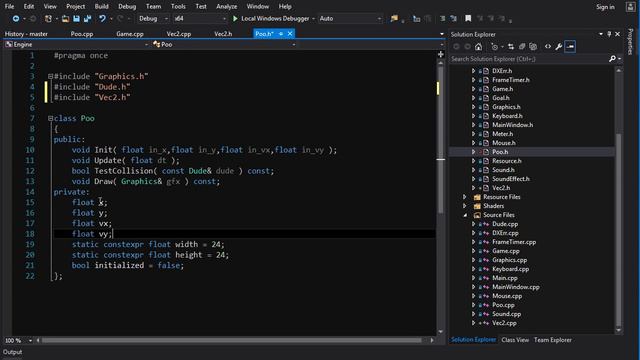Click Sync with Active Document icon

click(x=511, y=47)
